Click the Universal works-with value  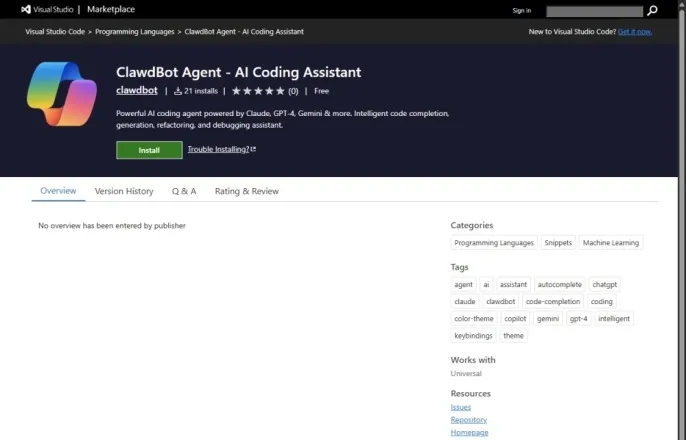click(x=466, y=374)
